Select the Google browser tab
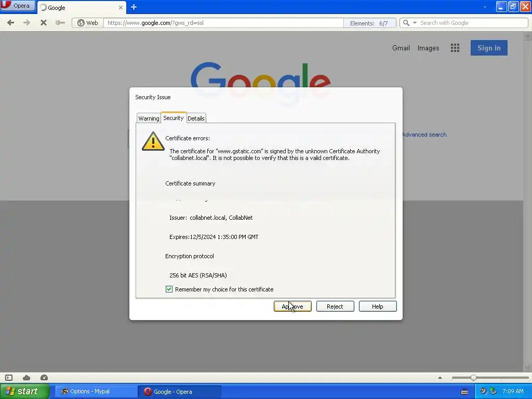The image size is (532, 399). [82, 7]
